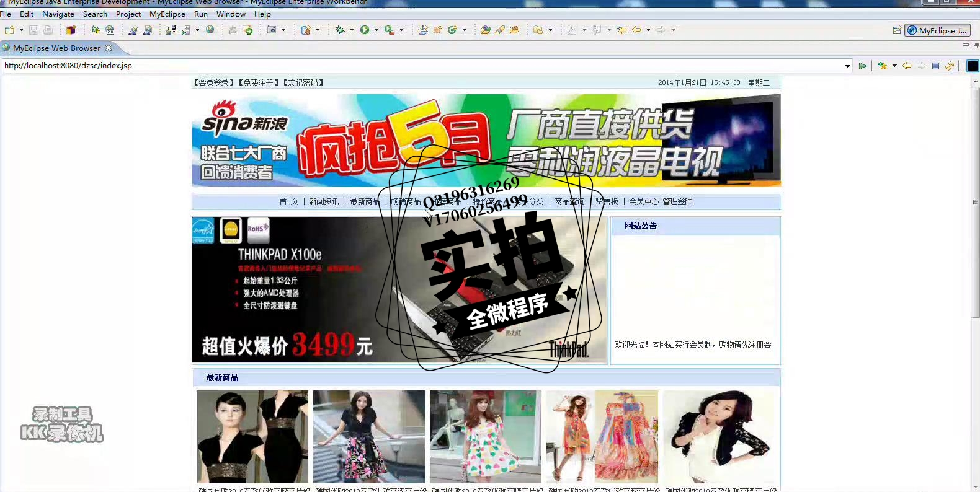Viewport: 980px width, 492px height.
Task: Click the globe web browser toolbar icon
Action: (210, 30)
